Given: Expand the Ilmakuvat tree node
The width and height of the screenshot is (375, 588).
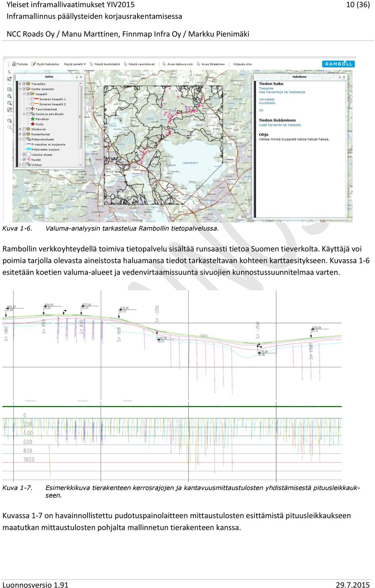Looking at the screenshot, I should click(x=20, y=129).
